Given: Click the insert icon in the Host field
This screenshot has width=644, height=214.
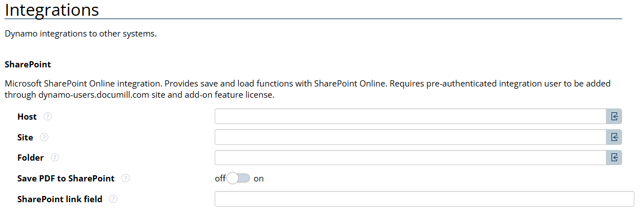Looking at the screenshot, I should (x=614, y=116).
